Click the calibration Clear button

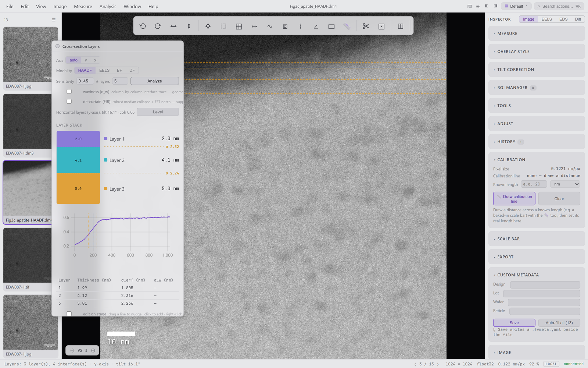click(559, 199)
